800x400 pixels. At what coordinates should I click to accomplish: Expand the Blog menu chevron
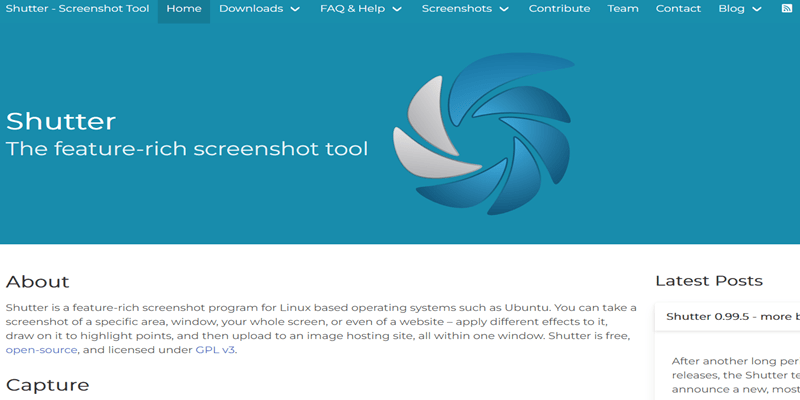tap(757, 9)
